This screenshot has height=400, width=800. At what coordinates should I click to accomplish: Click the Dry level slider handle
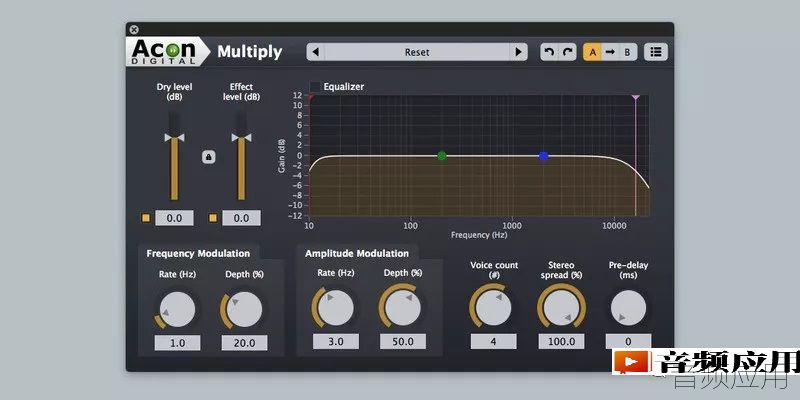pyautogui.click(x=174, y=138)
